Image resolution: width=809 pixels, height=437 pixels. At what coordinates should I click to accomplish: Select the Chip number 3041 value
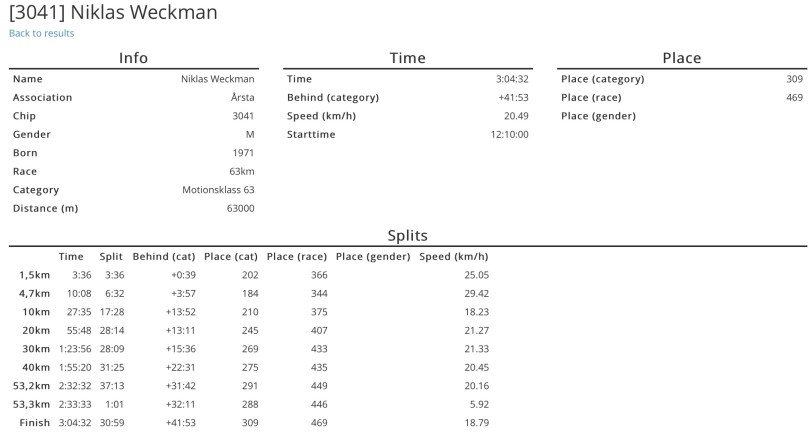(243, 116)
